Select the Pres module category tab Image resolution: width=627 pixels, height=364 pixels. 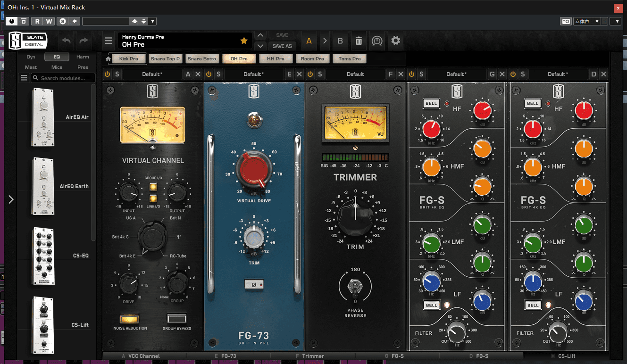point(83,67)
